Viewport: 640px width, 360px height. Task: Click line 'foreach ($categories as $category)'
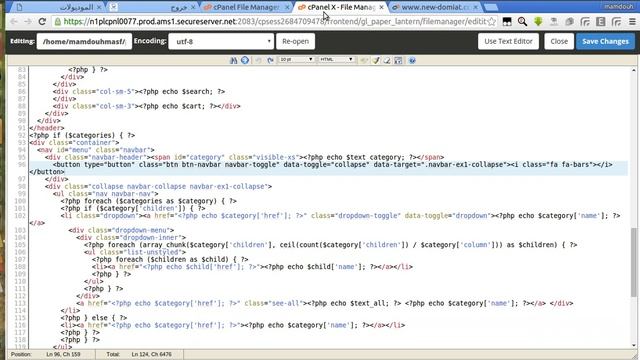[149, 201]
